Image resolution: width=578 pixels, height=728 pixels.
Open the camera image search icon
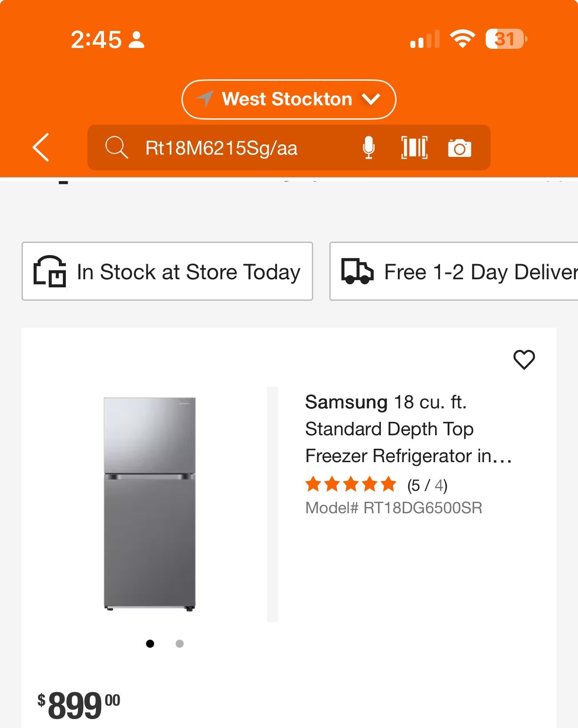click(460, 148)
